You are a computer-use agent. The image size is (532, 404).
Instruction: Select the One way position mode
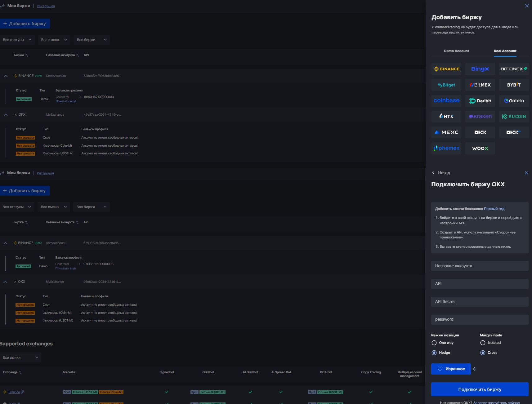pos(434,343)
